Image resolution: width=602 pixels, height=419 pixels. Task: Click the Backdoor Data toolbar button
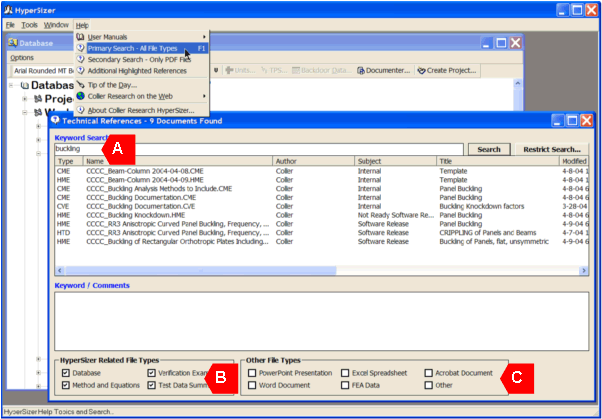[322, 71]
